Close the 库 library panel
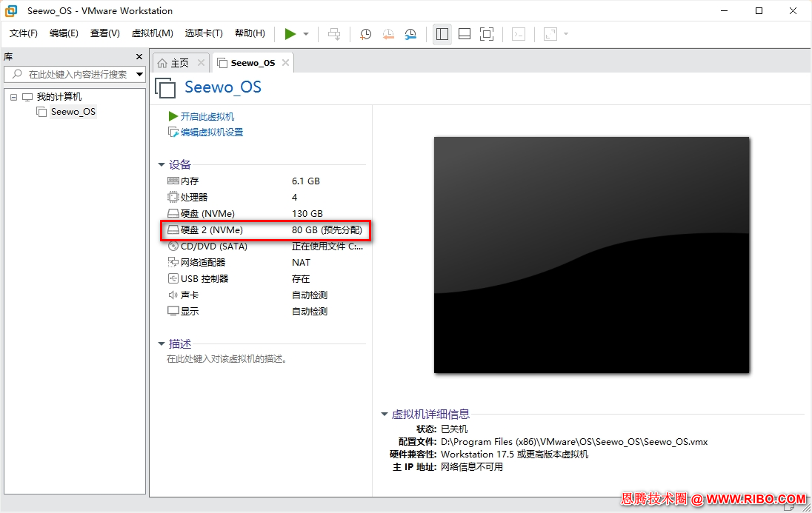This screenshot has width=812, height=513. 139,56
